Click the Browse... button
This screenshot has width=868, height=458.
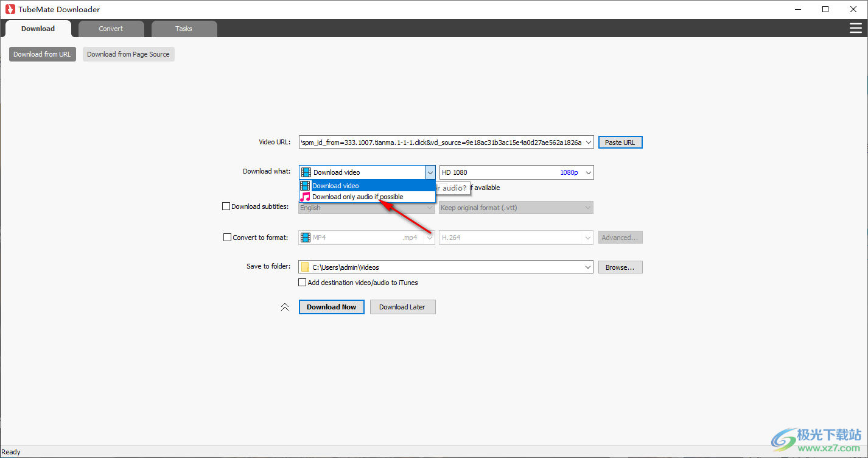point(620,267)
